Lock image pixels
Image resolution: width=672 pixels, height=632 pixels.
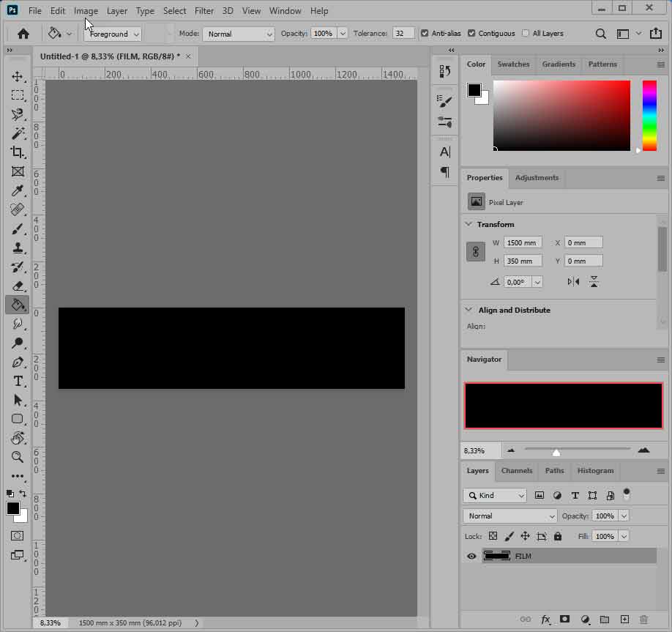509,536
